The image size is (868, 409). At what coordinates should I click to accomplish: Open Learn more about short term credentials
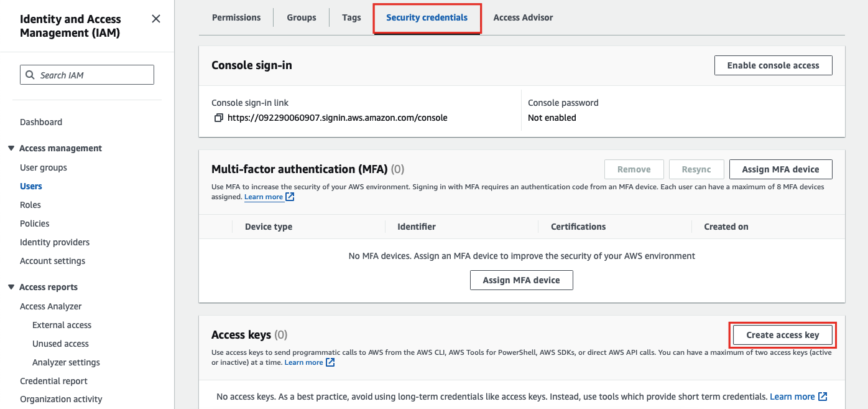pyautogui.click(x=792, y=397)
